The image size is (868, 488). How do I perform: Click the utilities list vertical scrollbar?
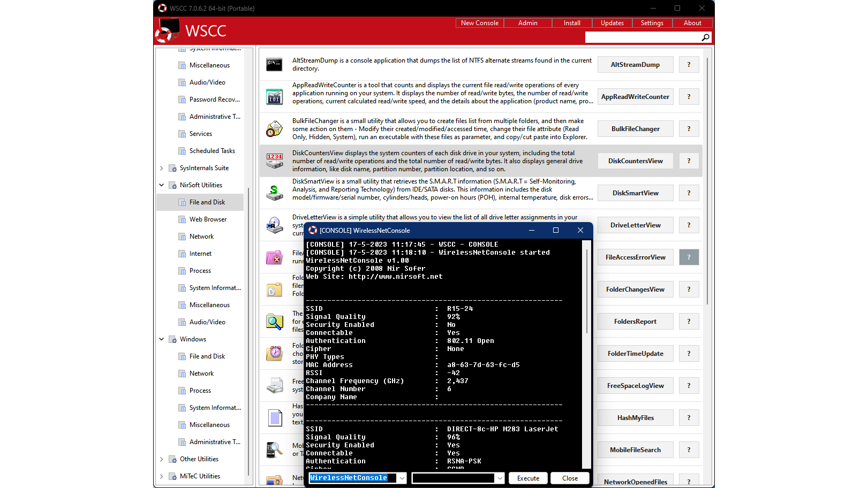[x=707, y=181]
